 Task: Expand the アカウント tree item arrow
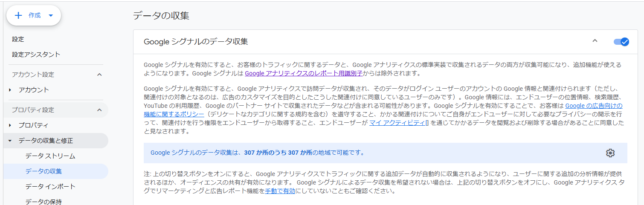point(10,90)
